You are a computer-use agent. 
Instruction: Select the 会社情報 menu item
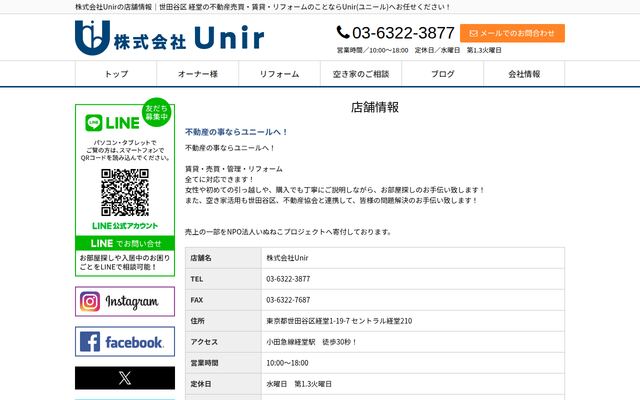click(524, 74)
